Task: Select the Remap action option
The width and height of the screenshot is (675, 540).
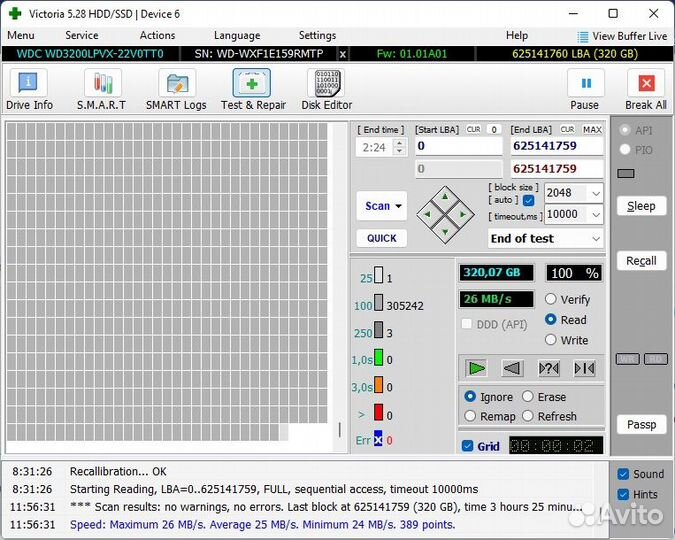Action: click(x=471, y=416)
